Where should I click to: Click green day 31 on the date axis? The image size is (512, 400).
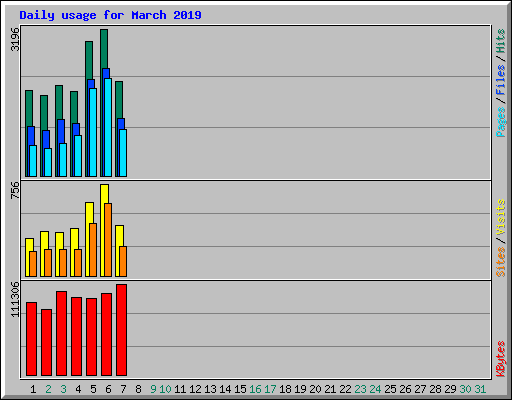coord(480,389)
